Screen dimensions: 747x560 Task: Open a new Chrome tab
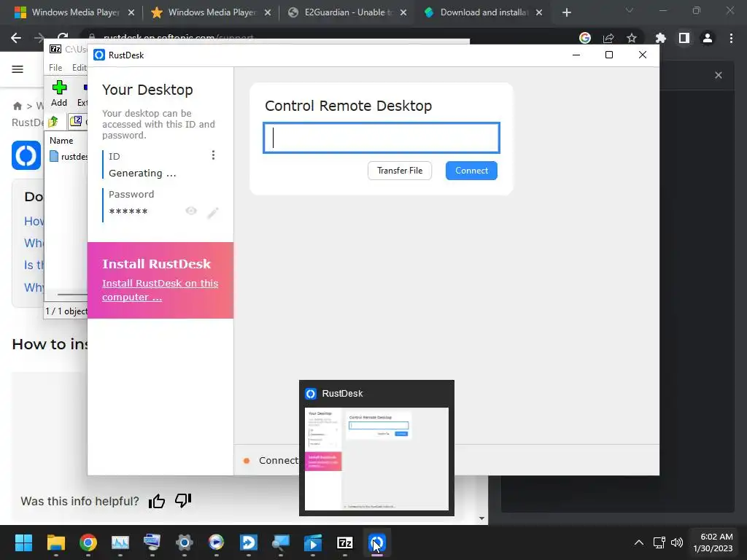[566, 12]
